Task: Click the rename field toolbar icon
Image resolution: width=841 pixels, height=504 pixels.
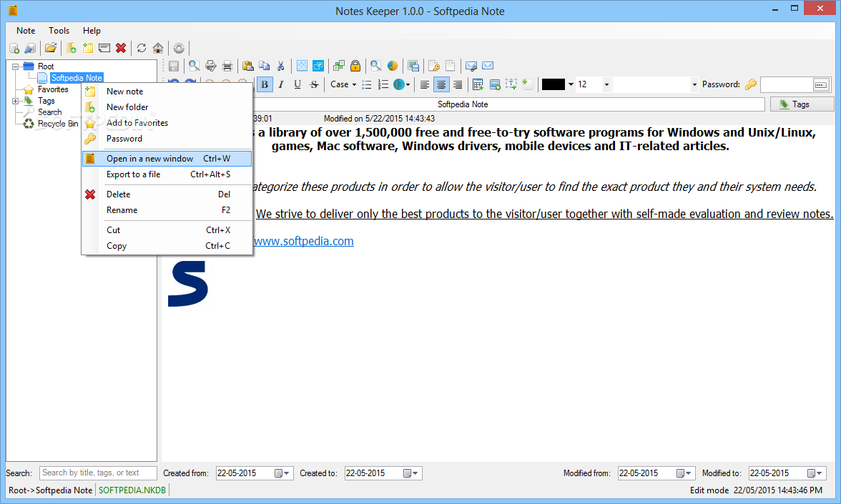Action: point(104,49)
